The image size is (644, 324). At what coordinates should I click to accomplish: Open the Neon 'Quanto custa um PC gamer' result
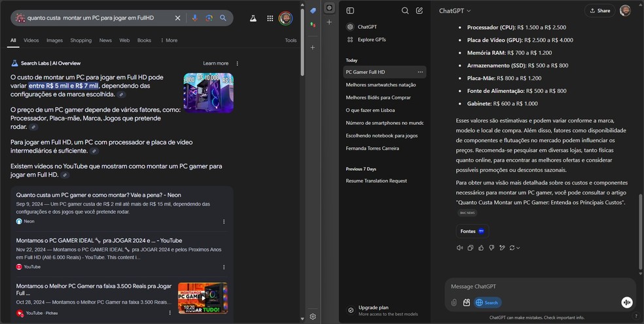pyautogui.click(x=99, y=195)
